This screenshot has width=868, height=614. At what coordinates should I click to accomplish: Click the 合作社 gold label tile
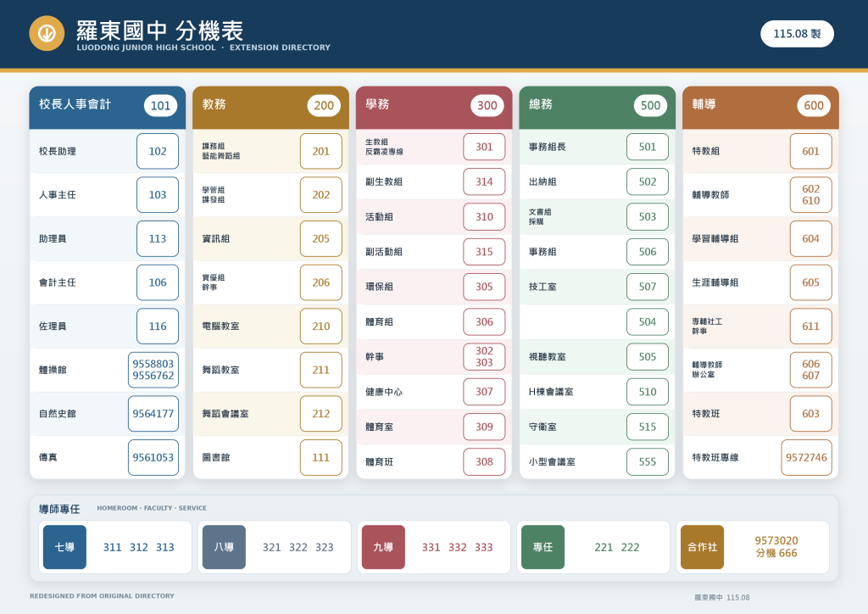(703, 547)
